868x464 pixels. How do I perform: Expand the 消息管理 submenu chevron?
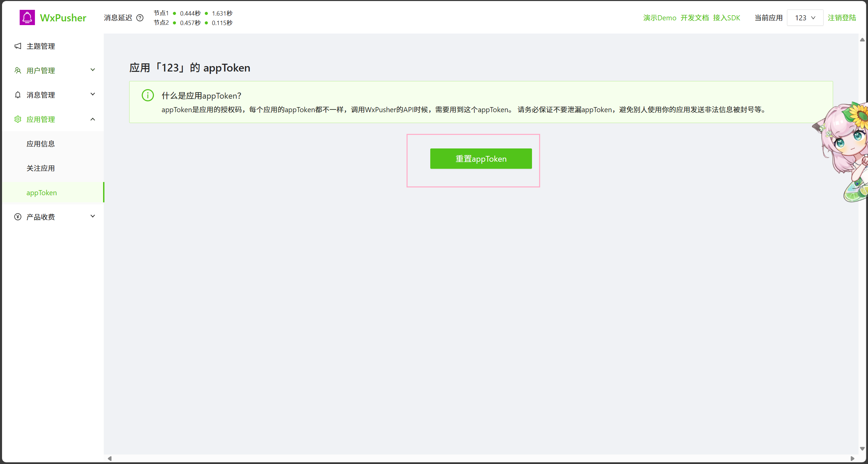(93, 95)
